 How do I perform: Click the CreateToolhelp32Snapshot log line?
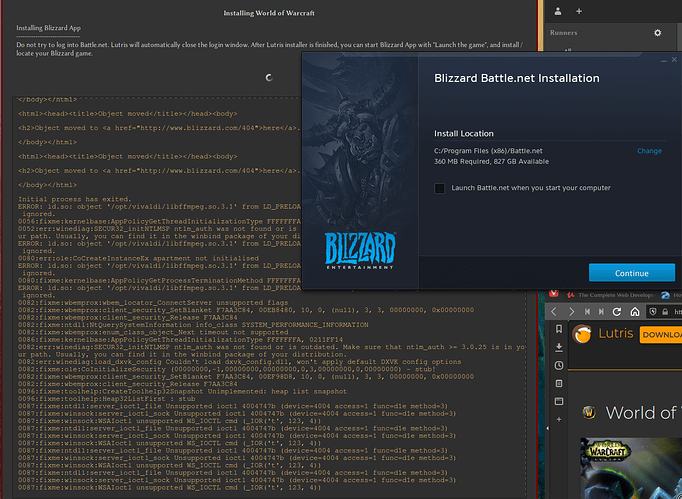coord(182,391)
